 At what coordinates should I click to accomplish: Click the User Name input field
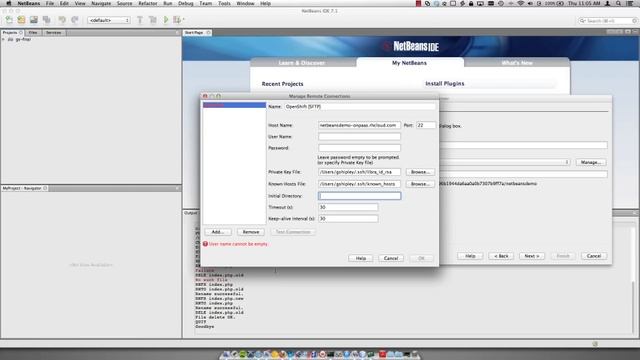point(359,137)
